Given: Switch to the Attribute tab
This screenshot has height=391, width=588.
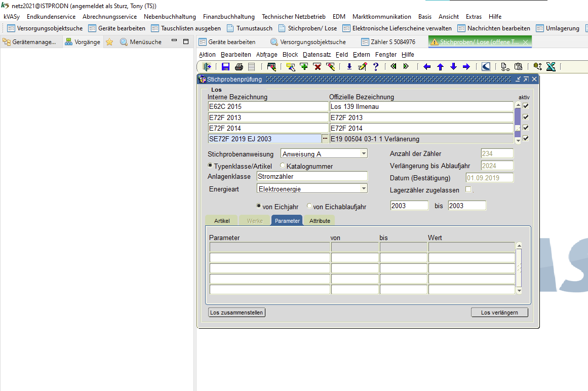Looking at the screenshot, I should pyautogui.click(x=320, y=221).
